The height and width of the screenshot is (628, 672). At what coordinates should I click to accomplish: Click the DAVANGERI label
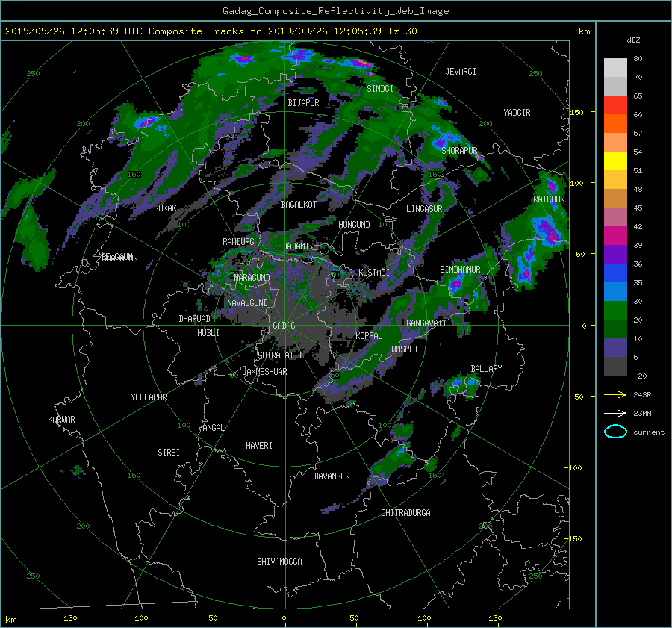click(334, 476)
